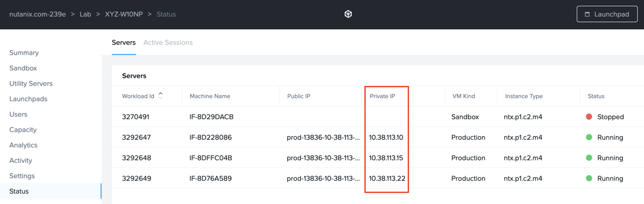This screenshot has height=204, width=644.
Task: Click private IP 10.38.113.22
Action: click(x=387, y=178)
